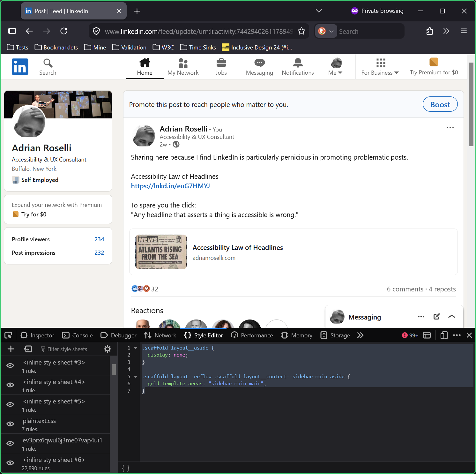Open the lnkd.in/euG7HMYJ link
476x474 pixels.
170,186
